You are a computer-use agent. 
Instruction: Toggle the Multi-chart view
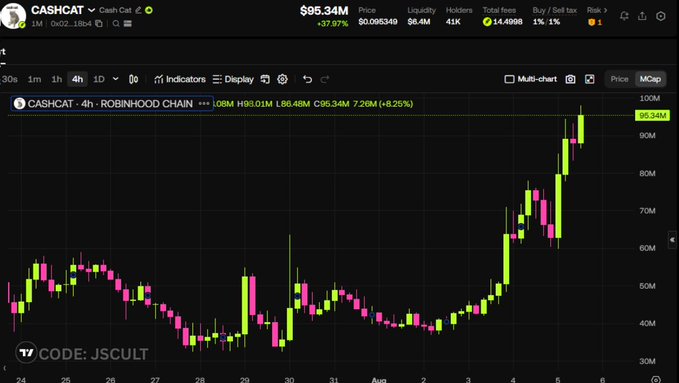point(530,79)
